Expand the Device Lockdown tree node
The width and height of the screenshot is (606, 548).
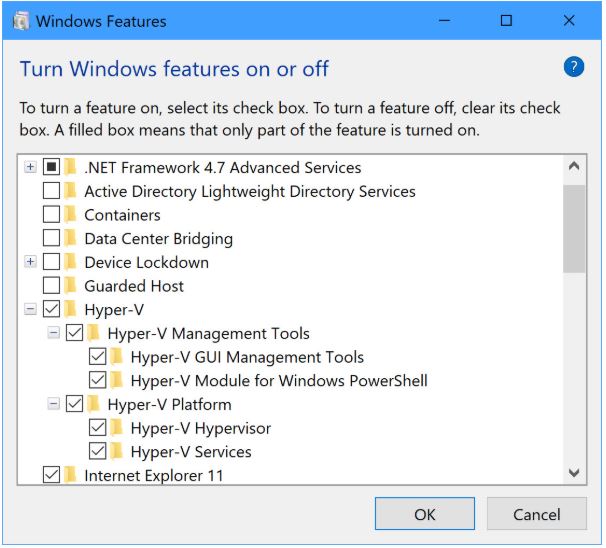click(30, 262)
